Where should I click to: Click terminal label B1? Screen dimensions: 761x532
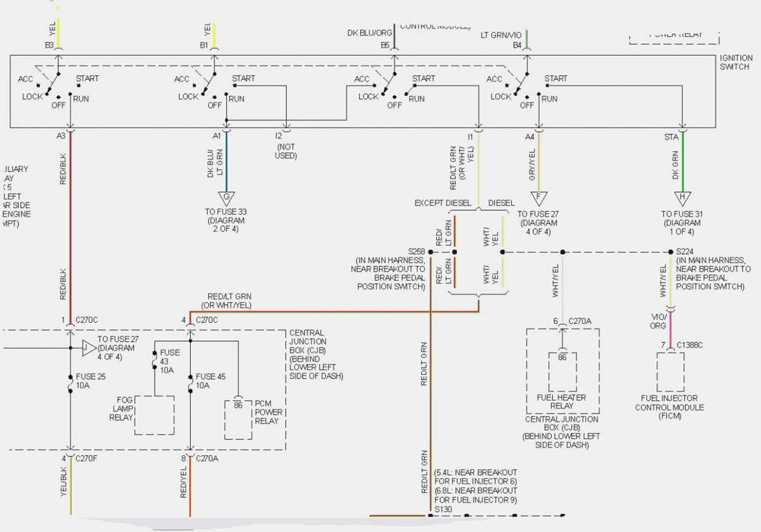tap(204, 45)
